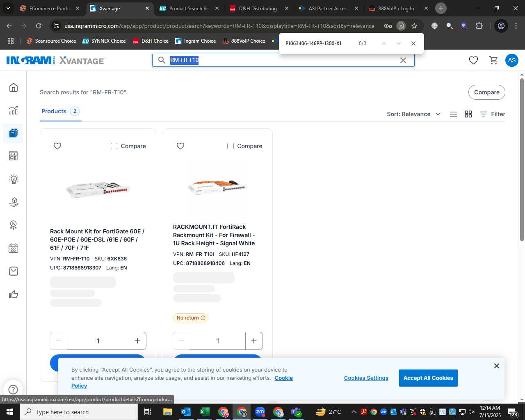Accept All Cookies
The height and width of the screenshot is (420, 525).
coord(428,378)
